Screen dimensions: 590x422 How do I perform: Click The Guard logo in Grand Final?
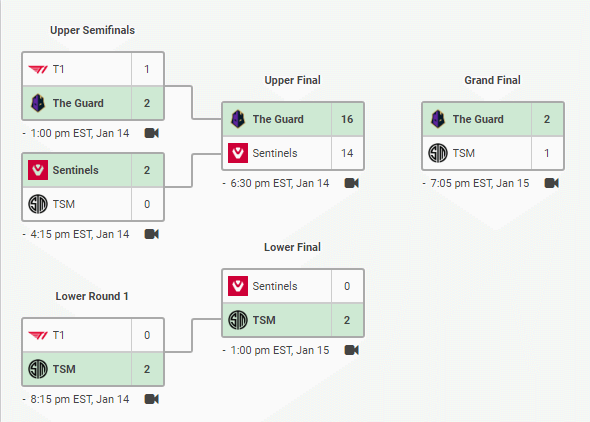[438, 119]
